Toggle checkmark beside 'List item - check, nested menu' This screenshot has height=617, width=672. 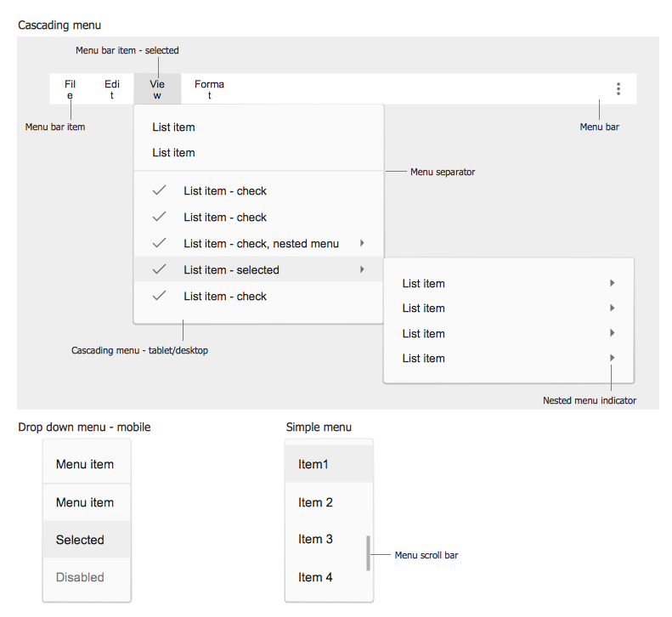pyautogui.click(x=159, y=243)
